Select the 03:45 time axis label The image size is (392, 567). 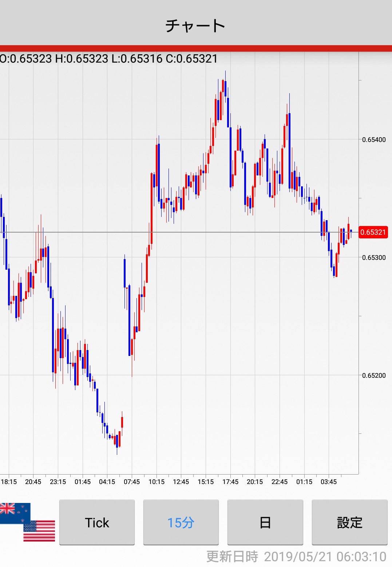[329, 482]
